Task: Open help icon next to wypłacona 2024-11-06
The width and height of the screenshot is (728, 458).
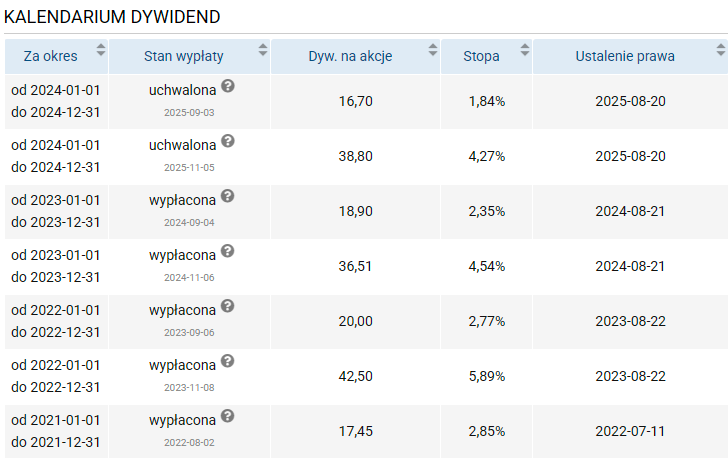Action: click(228, 251)
